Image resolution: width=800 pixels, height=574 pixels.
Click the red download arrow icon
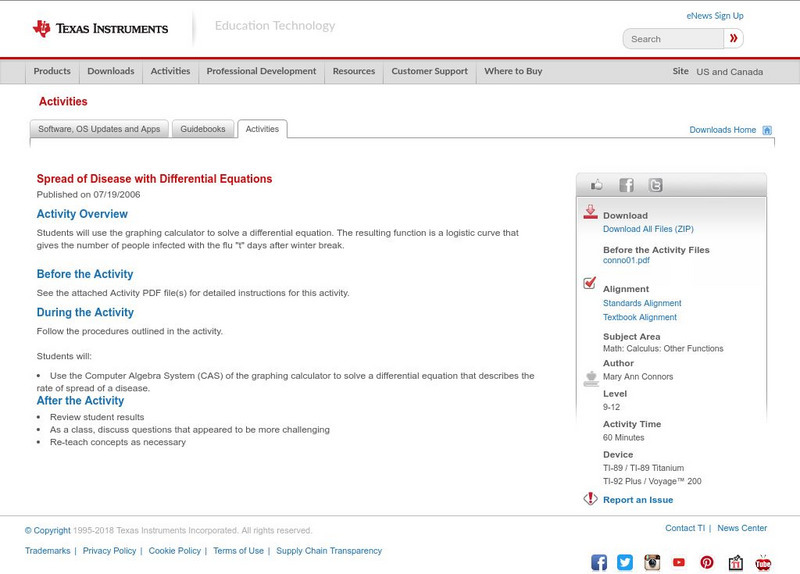590,212
